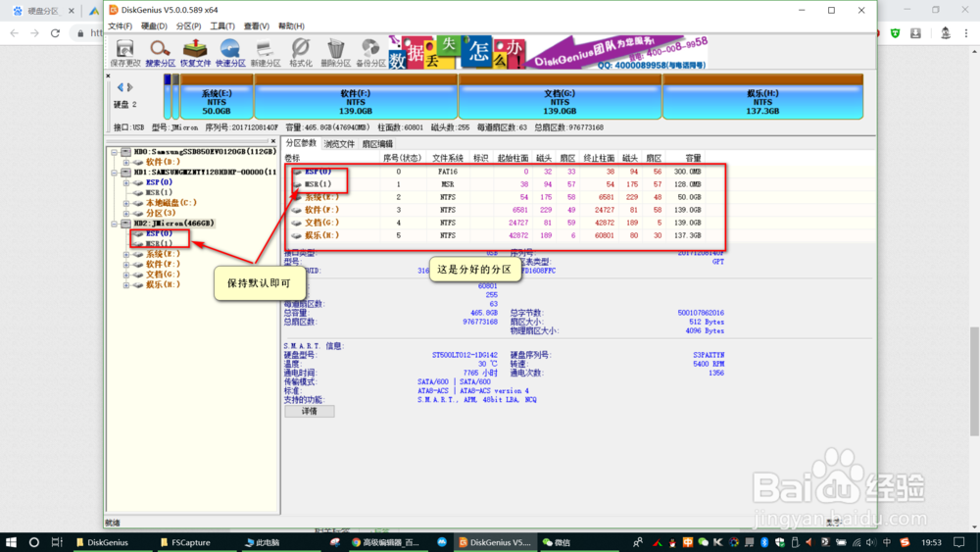Image resolution: width=980 pixels, height=552 pixels.
Task: Expand 娱乐(H:) in the left tree
Action: pyautogui.click(x=126, y=285)
